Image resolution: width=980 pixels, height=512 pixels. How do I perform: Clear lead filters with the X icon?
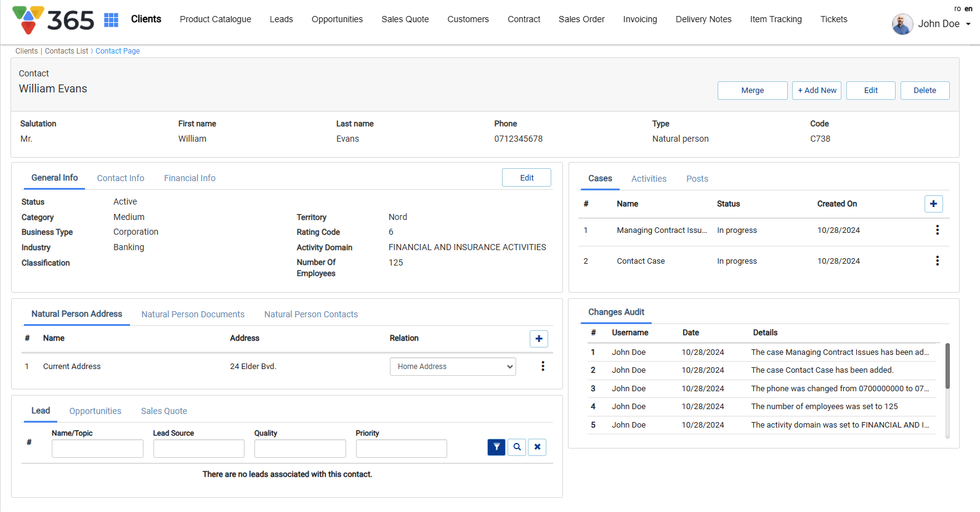(x=537, y=447)
